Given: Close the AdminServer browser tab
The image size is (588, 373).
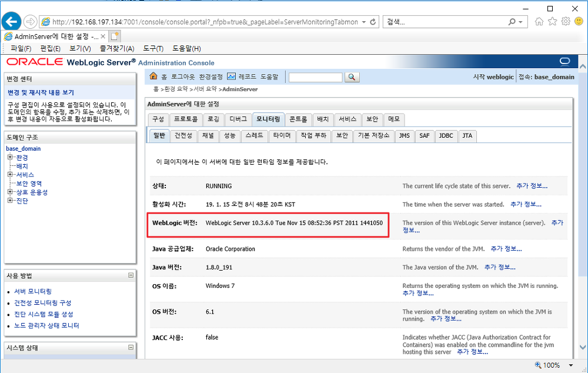Looking at the screenshot, I should tap(103, 36).
